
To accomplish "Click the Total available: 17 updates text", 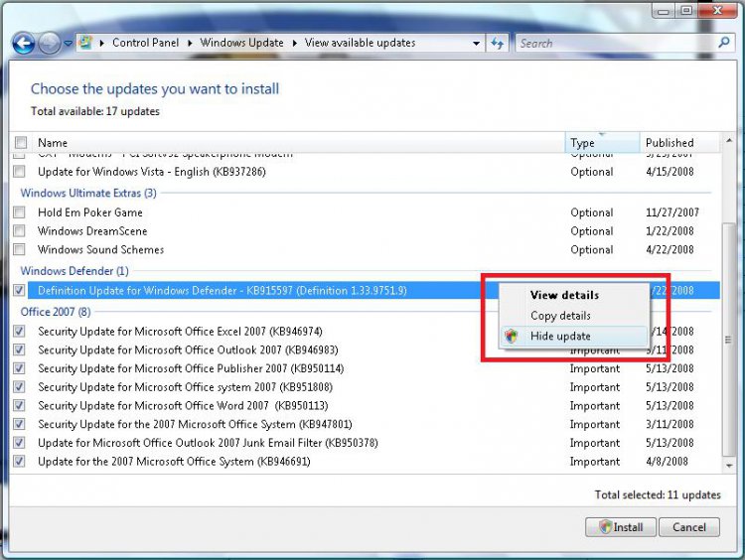I will (x=95, y=111).
